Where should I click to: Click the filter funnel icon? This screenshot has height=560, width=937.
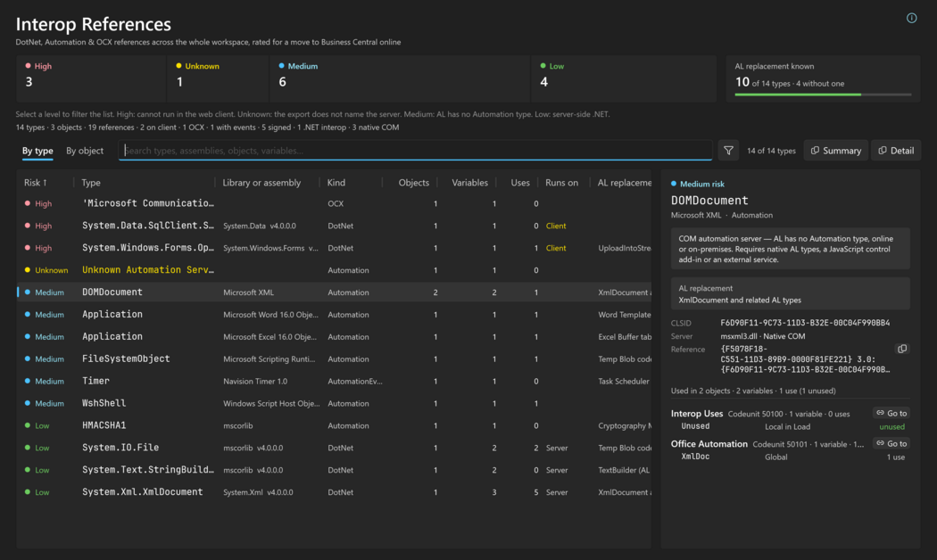pos(728,151)
